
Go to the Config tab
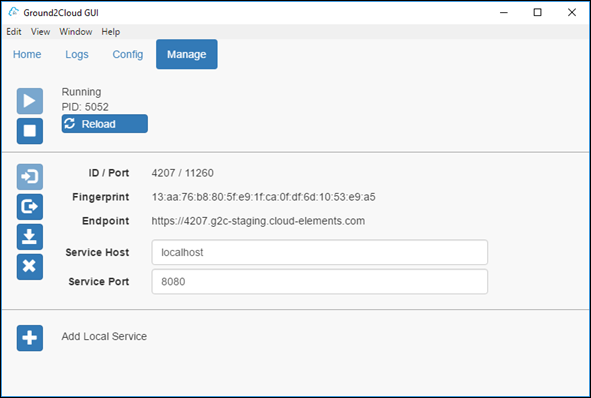[x=128, y=54]
